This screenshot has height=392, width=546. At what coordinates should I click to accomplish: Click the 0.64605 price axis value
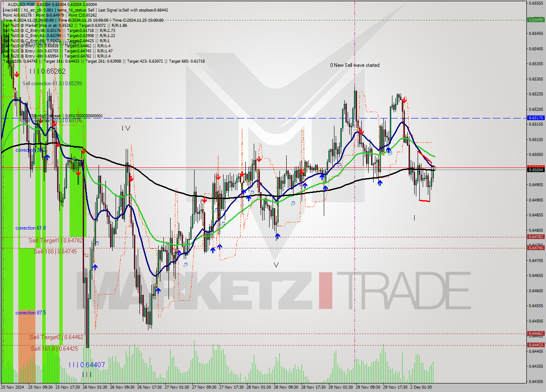tap(536, 291)
